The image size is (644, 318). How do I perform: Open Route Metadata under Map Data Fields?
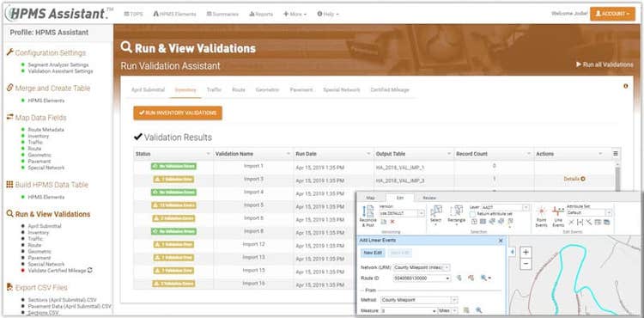(x=46, y=130)
